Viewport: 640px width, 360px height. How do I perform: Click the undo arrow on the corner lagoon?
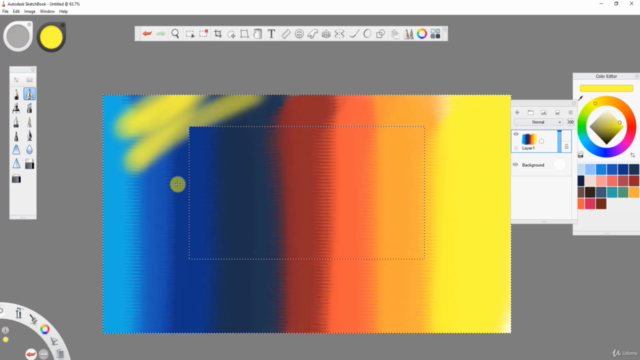pyautogui.click(x=31, y=354)
